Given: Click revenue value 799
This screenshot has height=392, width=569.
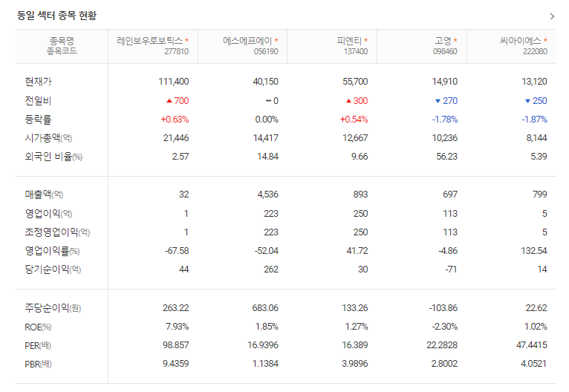Looking at the screenshot, I should [x=539, y=195].
